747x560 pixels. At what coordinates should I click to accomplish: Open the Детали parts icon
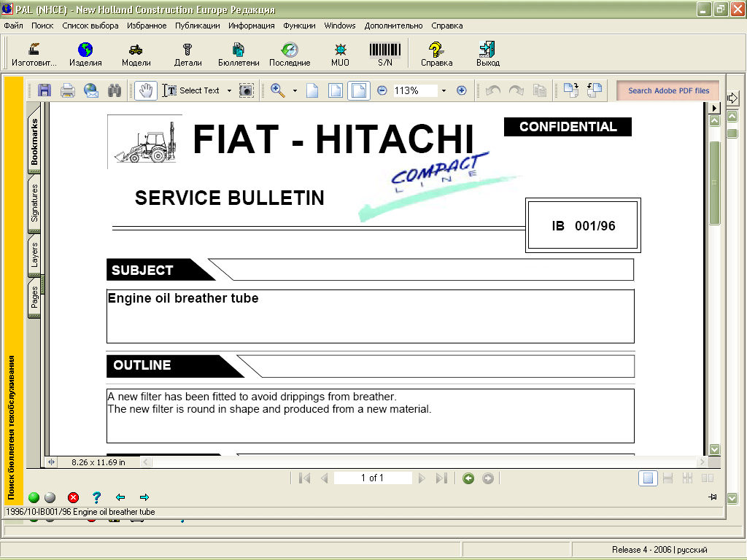tap(187, 54)
